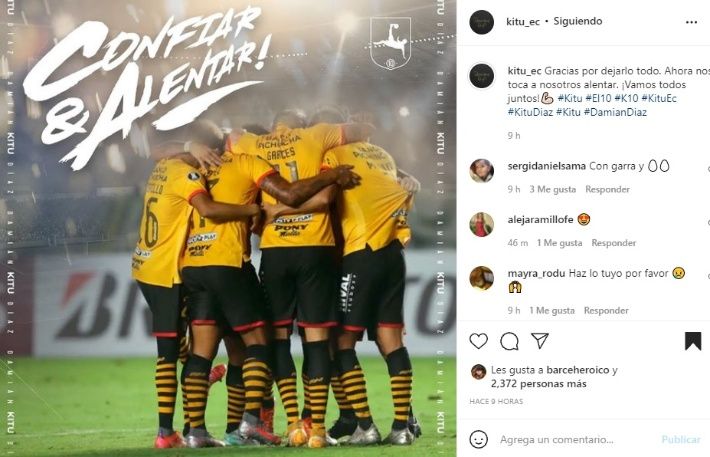Open sergidanielsama's profile picture
The image size is (710, 457).
[481, 171]
